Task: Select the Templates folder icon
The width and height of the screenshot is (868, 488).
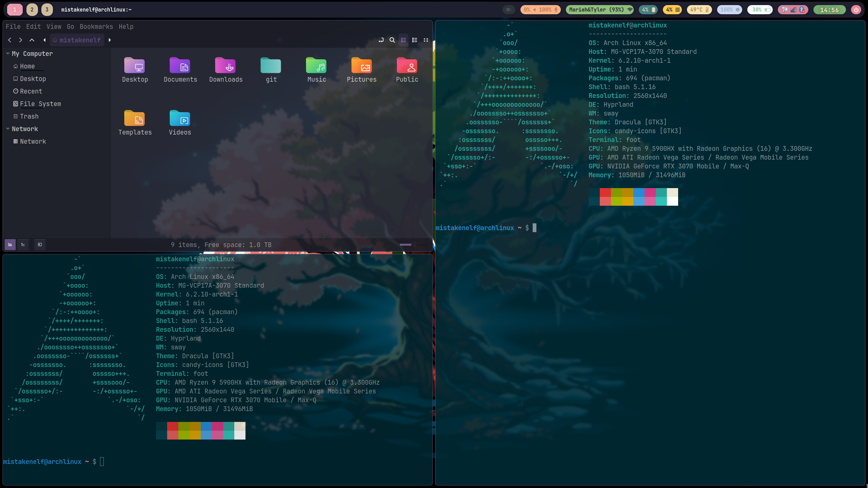Action: pyautogui.click(x=135, y=119)
